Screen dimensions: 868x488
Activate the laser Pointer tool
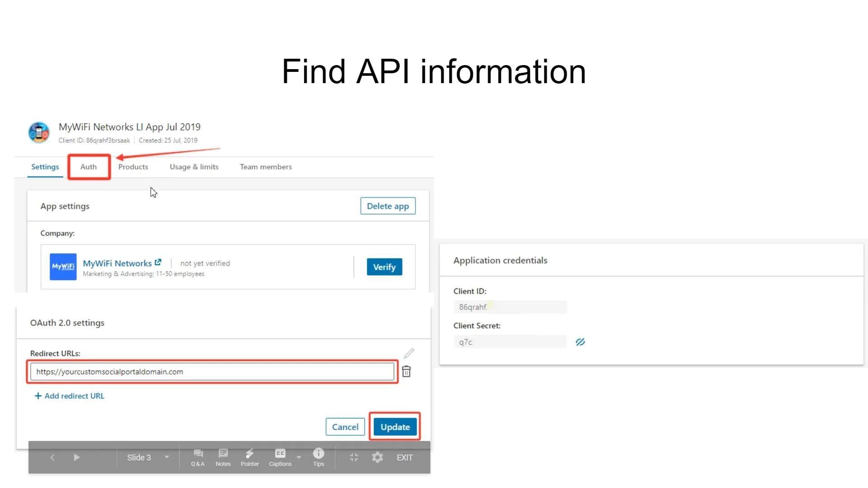point(250,457)
